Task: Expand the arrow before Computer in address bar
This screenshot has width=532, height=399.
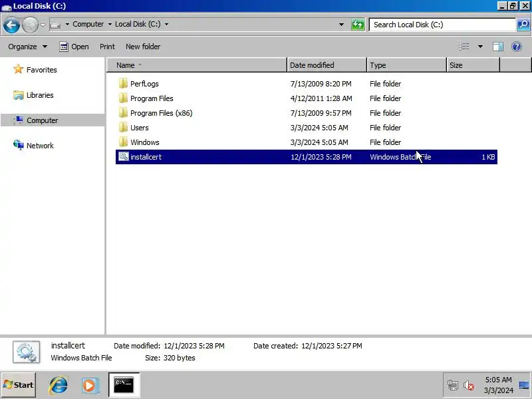Action: (67, 25)
